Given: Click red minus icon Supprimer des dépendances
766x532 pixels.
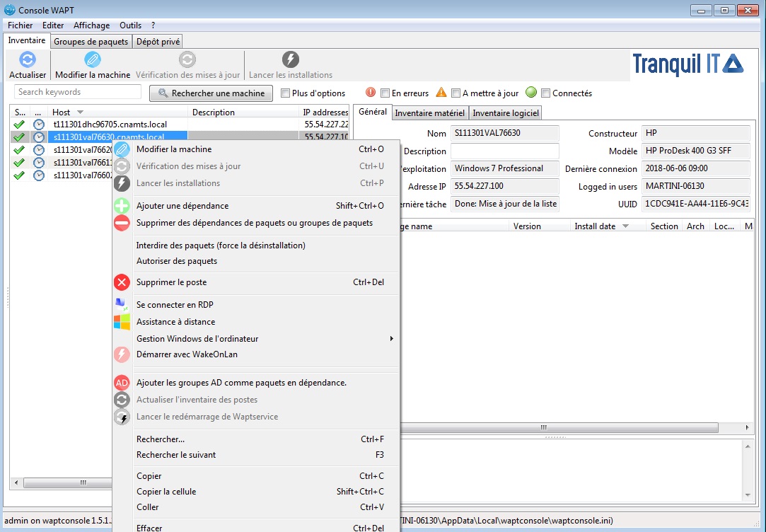Looking at the screenshot, I should pos(122,223).
